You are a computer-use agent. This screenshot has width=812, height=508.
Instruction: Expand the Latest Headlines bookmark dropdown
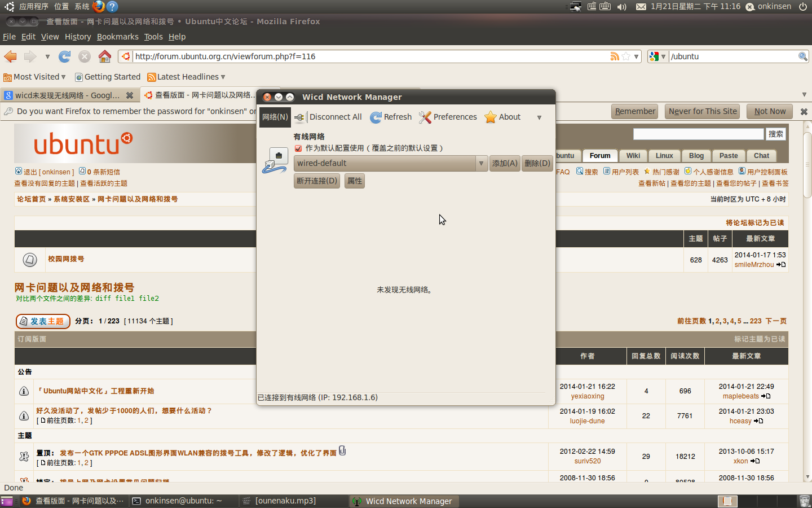pos(223,77)
